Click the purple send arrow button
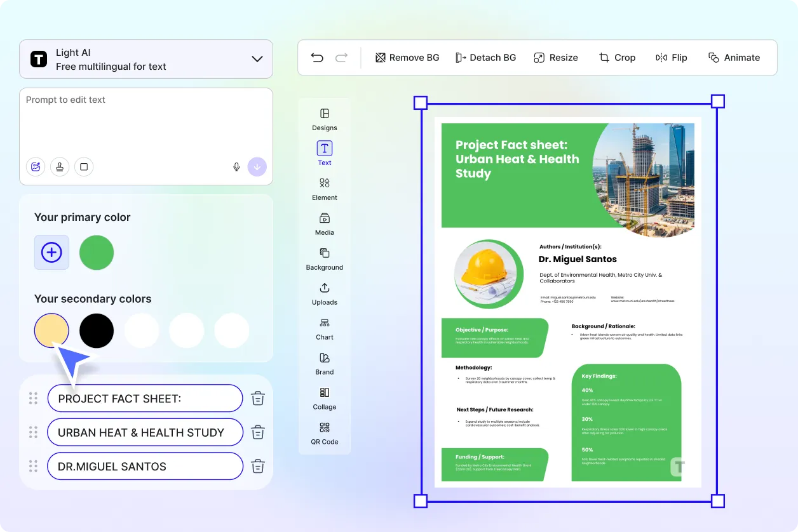 [x=257, y=167]
